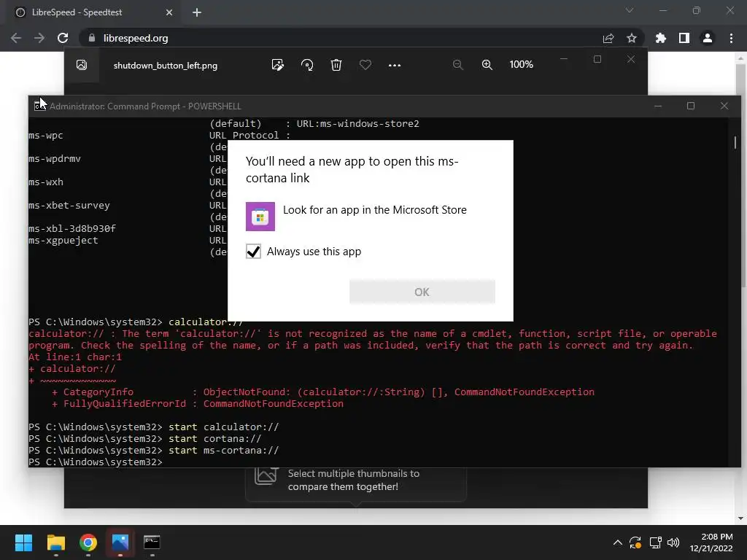The width and height of the screenshot is (747, 560).
Task: Switch to Photos app from the taskbar
Action: point(120,542)
